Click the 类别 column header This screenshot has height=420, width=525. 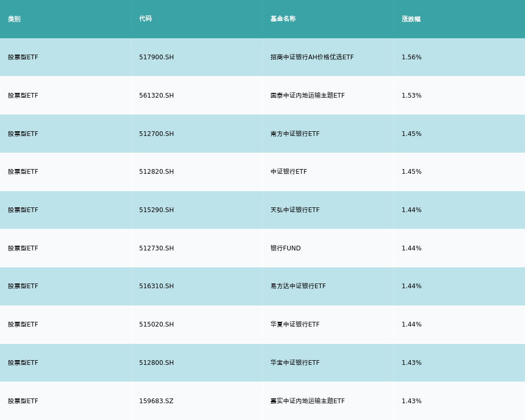click(14, 19)
